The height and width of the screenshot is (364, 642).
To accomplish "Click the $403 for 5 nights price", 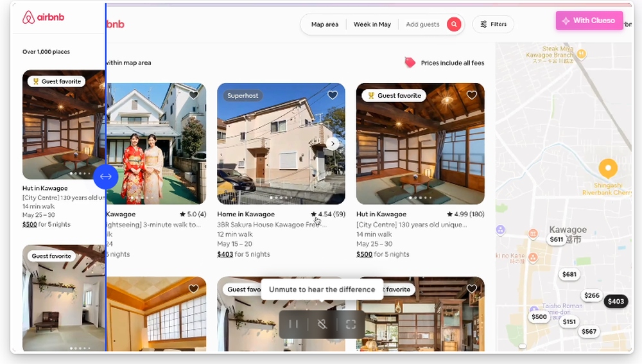I will click(x=243, y=254).
